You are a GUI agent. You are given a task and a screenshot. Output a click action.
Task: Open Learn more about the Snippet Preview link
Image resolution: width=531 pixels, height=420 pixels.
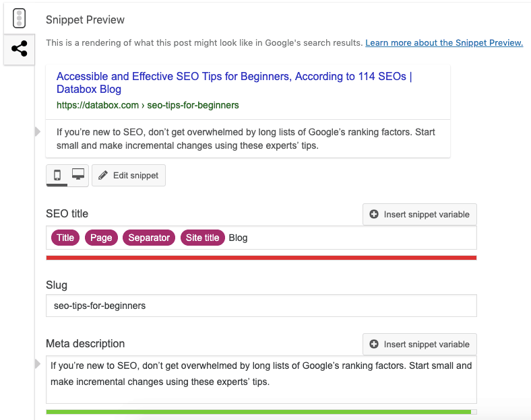coord(444,43)
